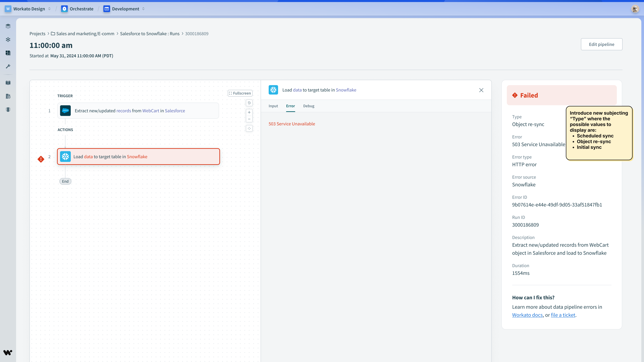Click the Error ID value 9b07614e-e44e-49df-9d05-33af51847fb1
Image resolution: width=644 pixels, height=362 pixels.
557,205
